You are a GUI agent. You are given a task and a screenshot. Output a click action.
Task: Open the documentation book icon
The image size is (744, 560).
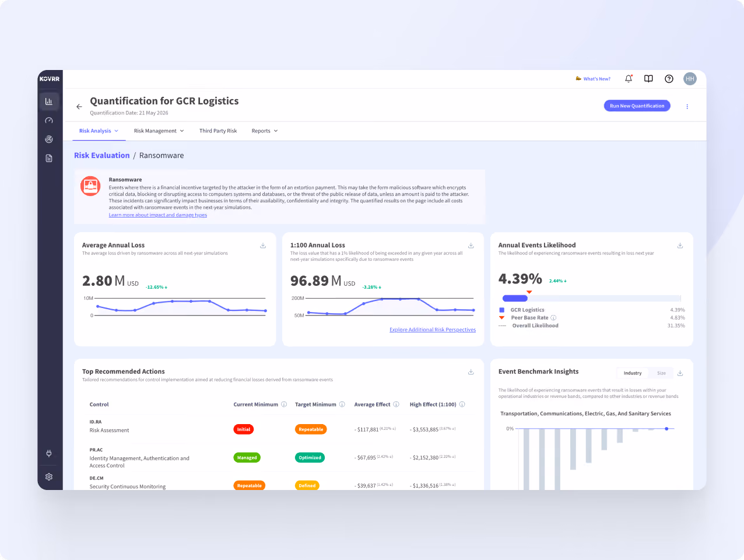648,79
